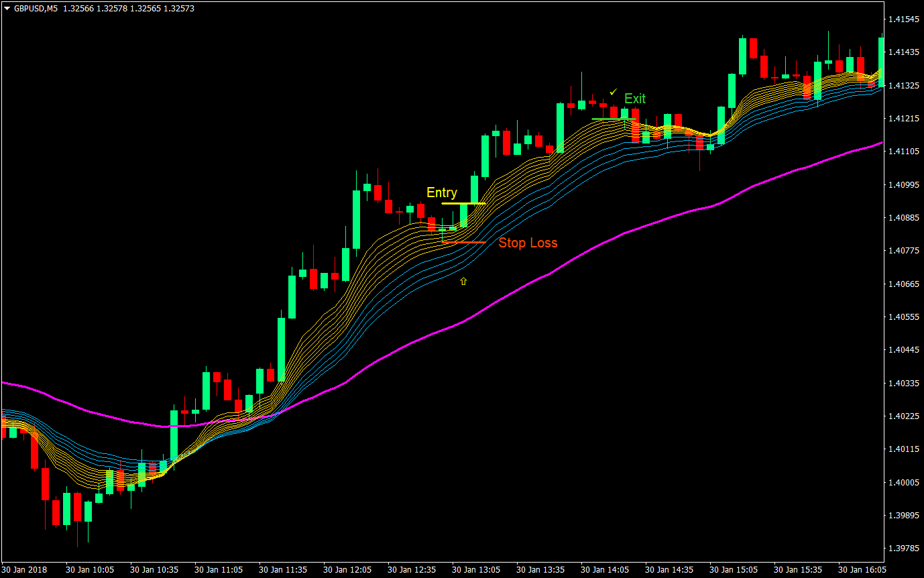Click price level 1.39785 on the price axis
Screen dimensions: 924x578
(903, 548)
